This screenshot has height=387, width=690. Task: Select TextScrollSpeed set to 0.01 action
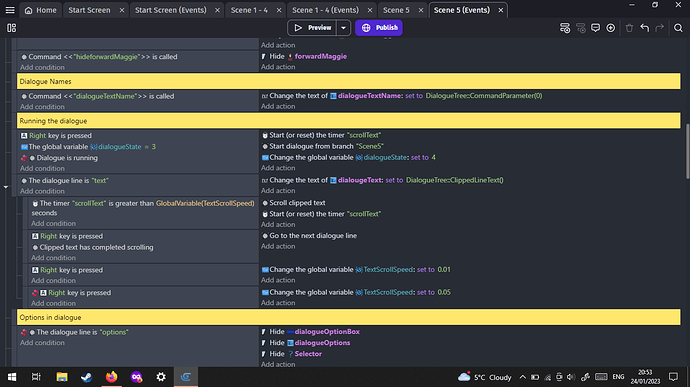pyautogui.click(x=356, y=269)
